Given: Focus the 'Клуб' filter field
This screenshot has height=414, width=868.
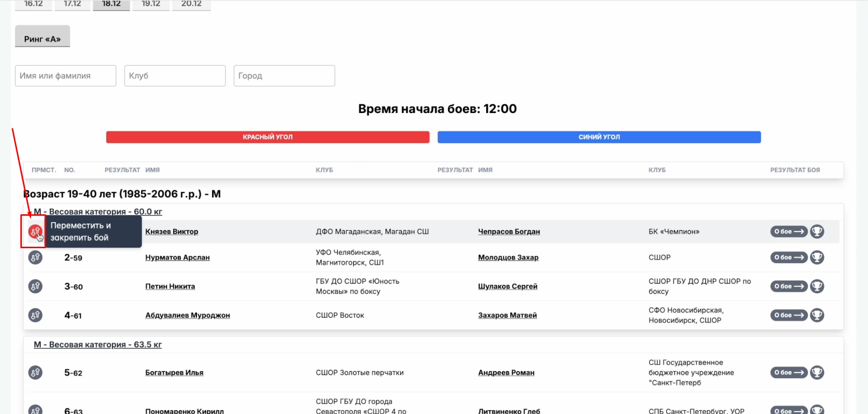Looking at the screenshot, I should [175, 76].
